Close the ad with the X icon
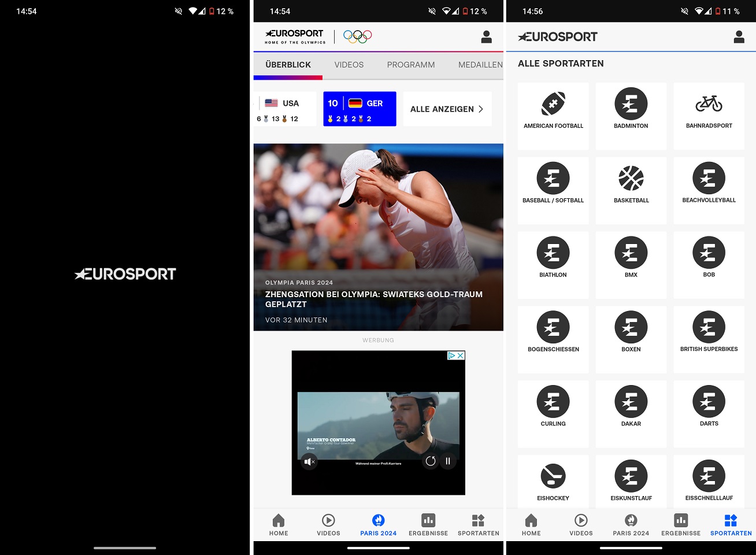Screen dimensions: 756x555 (x=461, y=356)
